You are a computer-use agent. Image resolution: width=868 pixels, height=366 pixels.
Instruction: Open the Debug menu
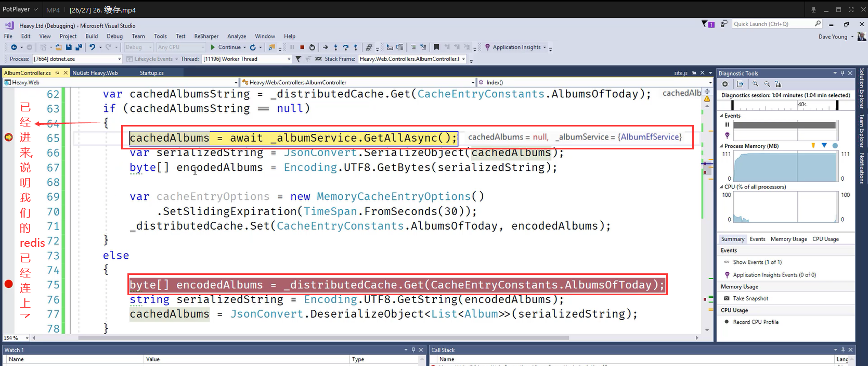point(115,36)
